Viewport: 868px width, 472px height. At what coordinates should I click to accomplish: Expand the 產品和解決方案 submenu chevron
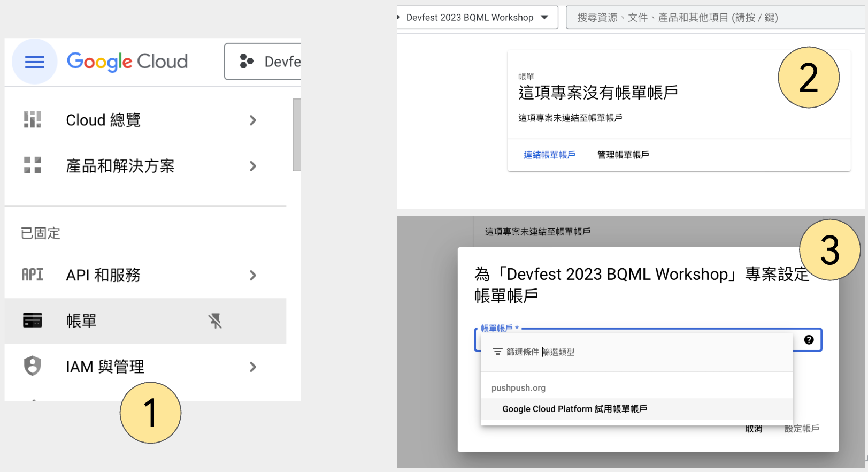[x=253, y=166]
